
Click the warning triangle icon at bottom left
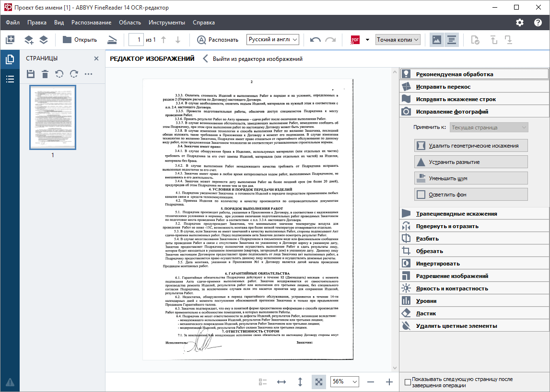click(10, 382)
